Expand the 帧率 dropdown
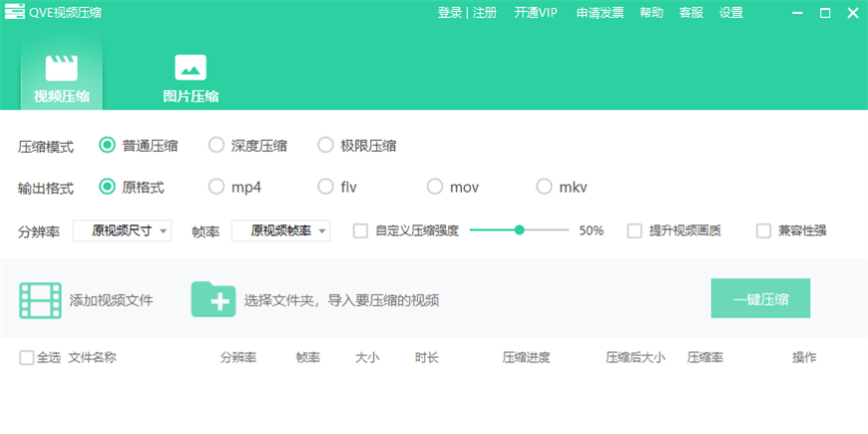 [x=280, y=230]
